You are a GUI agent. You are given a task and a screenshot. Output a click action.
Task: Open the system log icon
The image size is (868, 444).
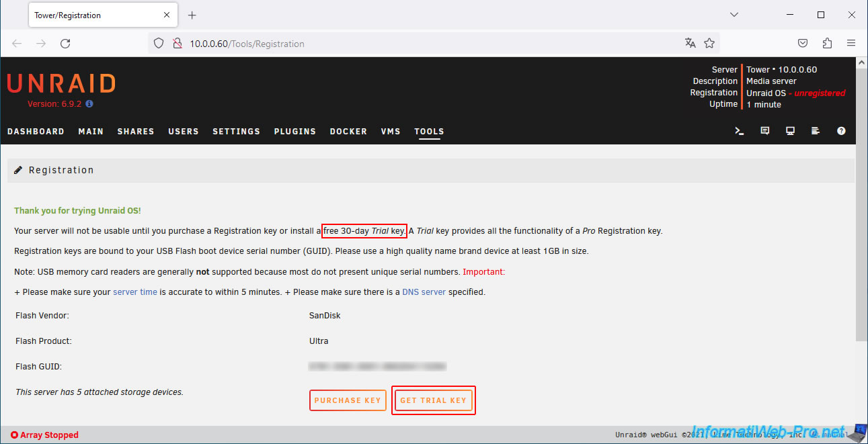816,132
